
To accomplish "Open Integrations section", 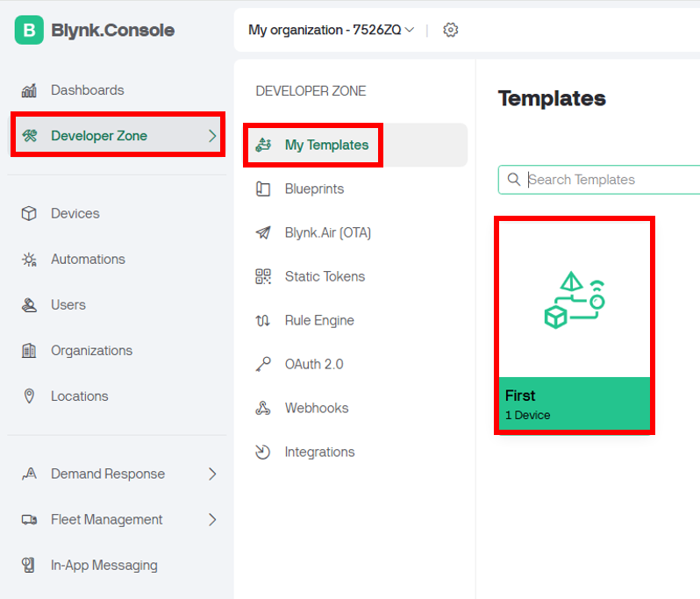I will click(x=355, y=452).
